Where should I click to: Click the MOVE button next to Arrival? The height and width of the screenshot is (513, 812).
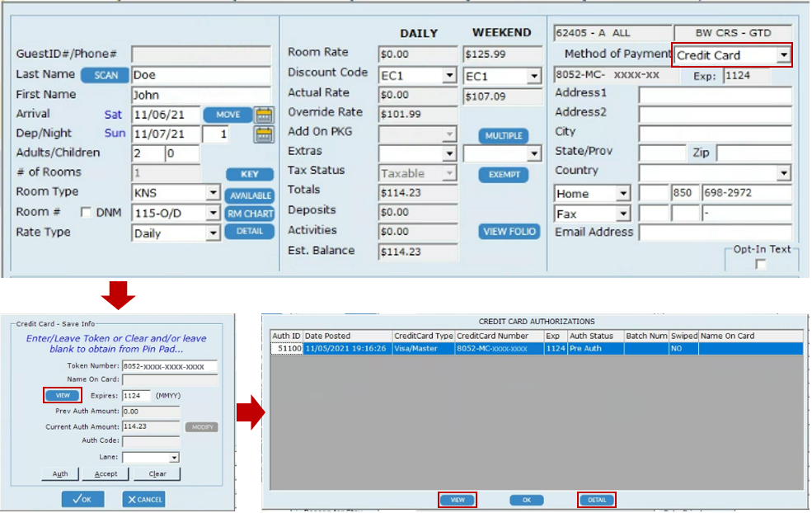click(x=228, y=115)
